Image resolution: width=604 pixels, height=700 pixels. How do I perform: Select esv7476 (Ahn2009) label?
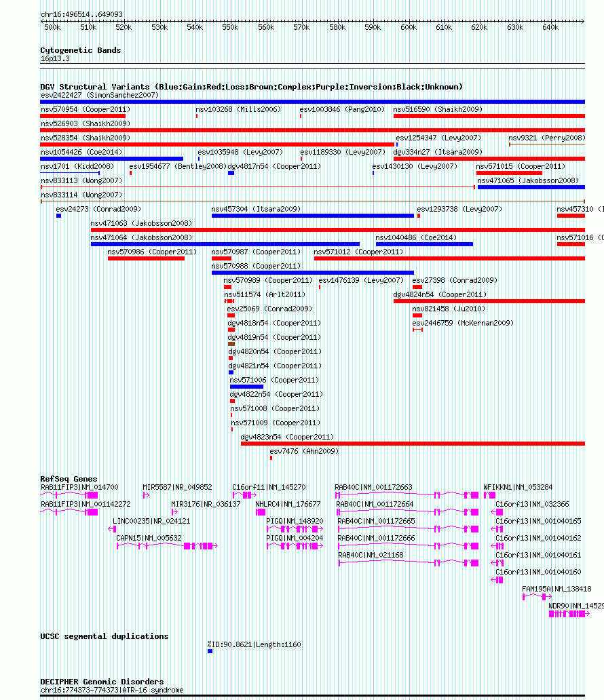click(304, 452)
